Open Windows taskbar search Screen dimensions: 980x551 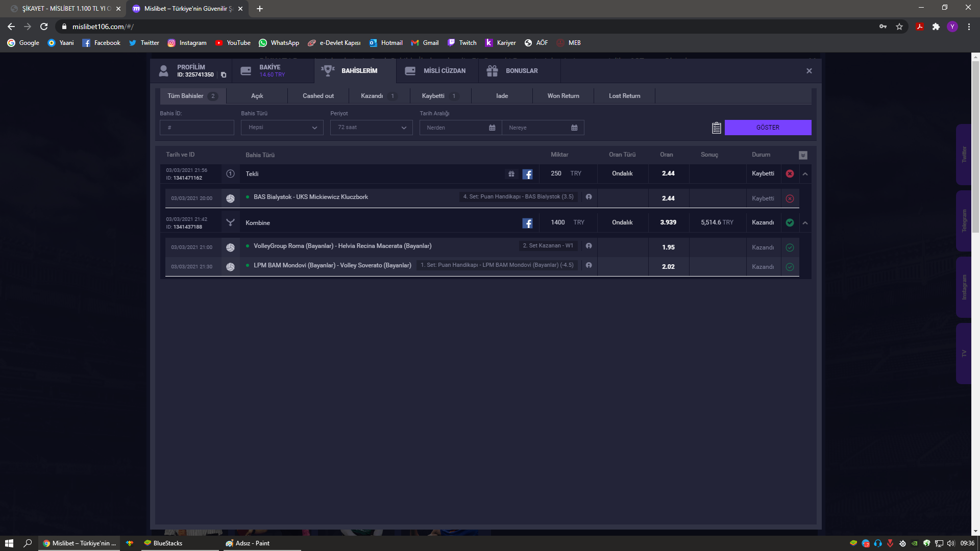tap(28, 543)
